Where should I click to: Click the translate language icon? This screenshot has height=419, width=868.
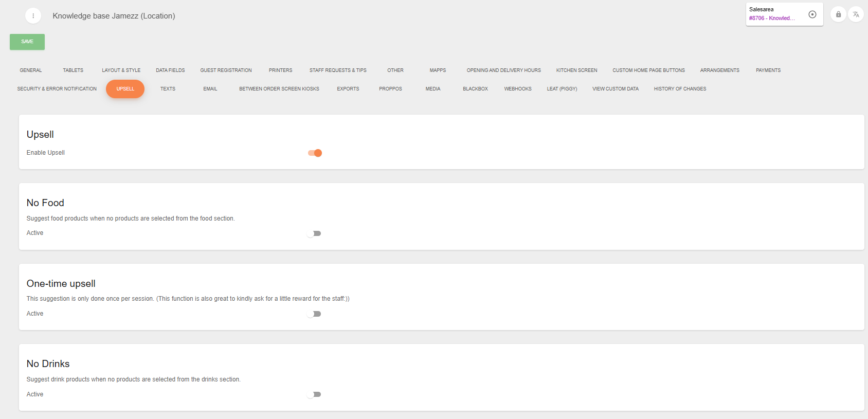[856, 14]
